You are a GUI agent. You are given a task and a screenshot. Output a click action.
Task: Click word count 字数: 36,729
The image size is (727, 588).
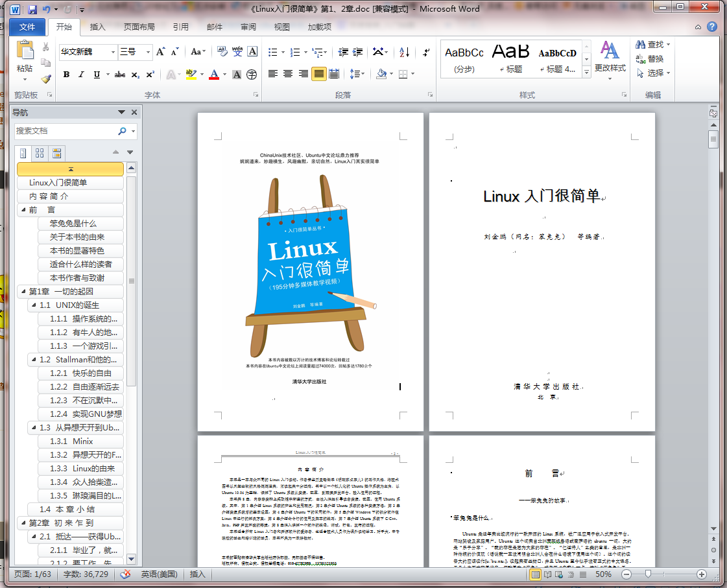[x=86, y=574]
